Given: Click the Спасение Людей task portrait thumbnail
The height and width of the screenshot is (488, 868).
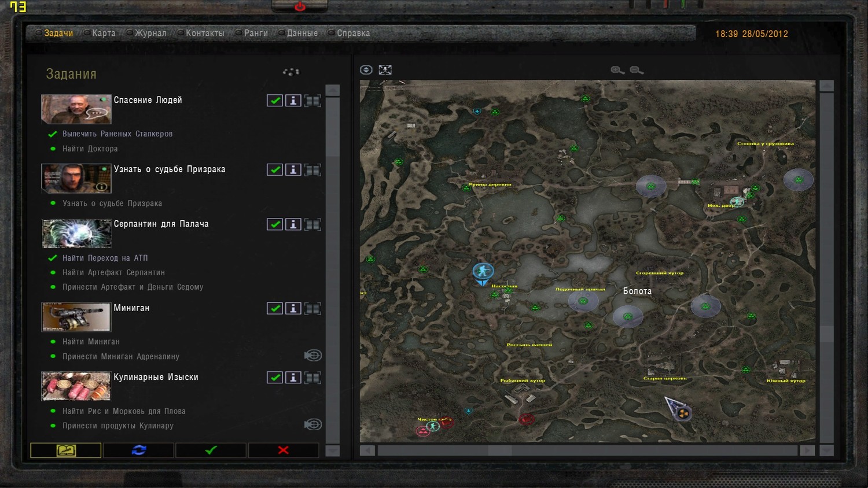Looking at the screenshot, I should 76,109.
